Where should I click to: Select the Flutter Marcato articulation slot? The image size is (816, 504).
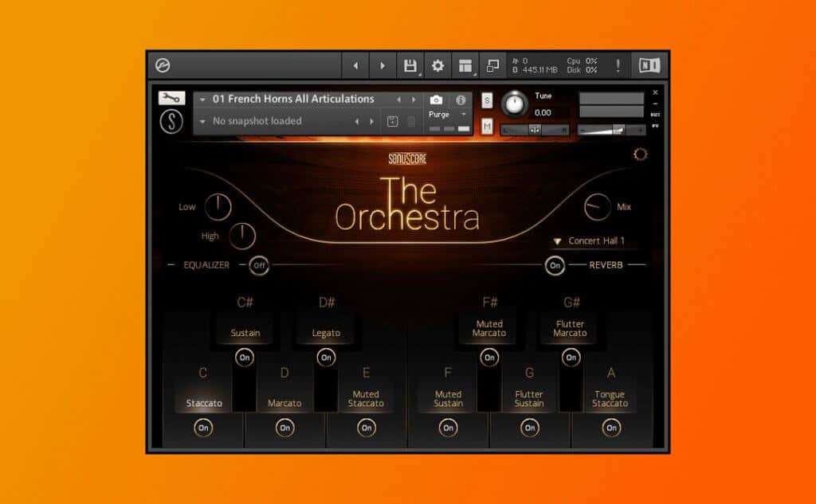[571, 328]
